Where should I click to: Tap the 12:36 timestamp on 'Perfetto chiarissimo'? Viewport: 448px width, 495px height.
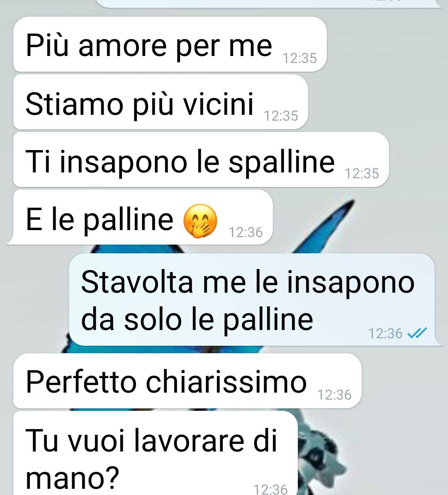334,395
